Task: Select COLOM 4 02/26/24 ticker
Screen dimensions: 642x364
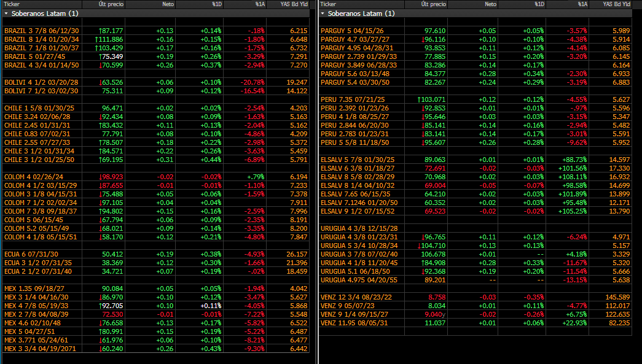Action: 34,177
